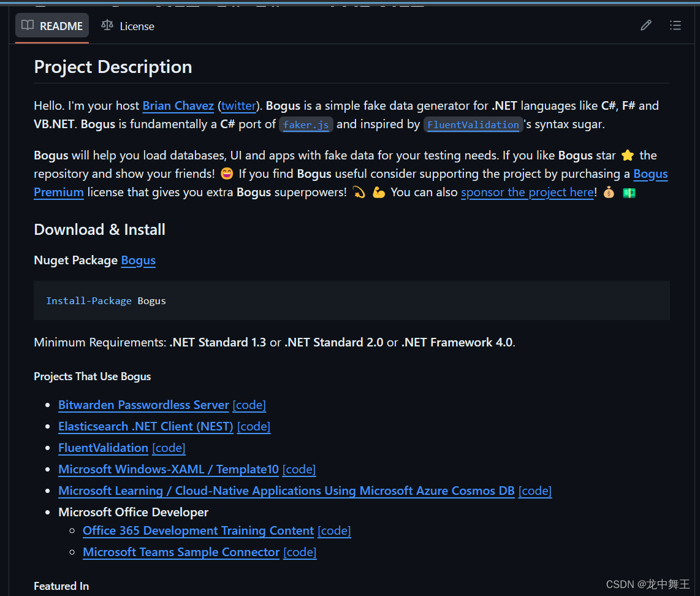
Task: Click the dollar banknote emoji
Action: [x=629, y=193]
